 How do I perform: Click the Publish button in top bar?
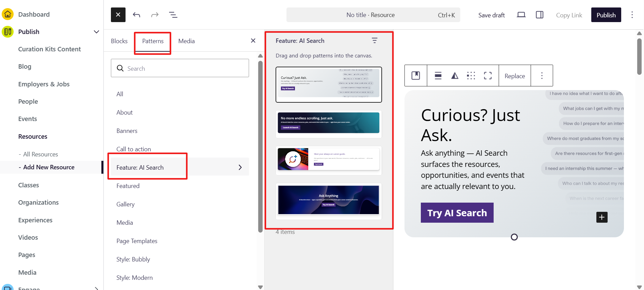pyautogui.click(x=606, y=15)
